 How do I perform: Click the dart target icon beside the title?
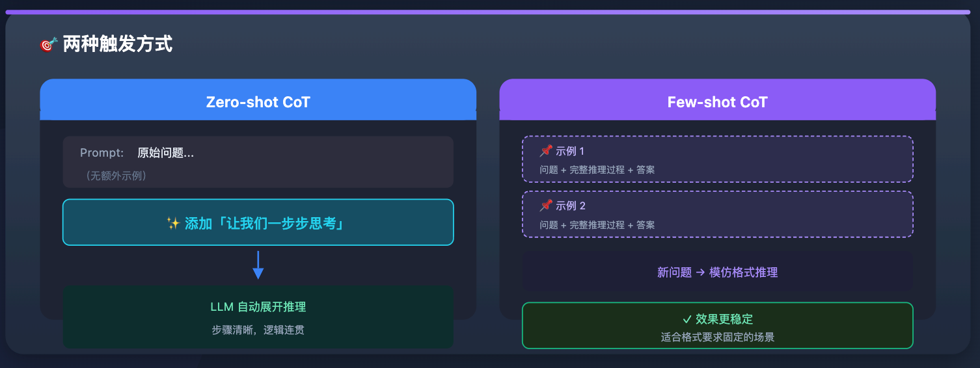coord(48,45)
